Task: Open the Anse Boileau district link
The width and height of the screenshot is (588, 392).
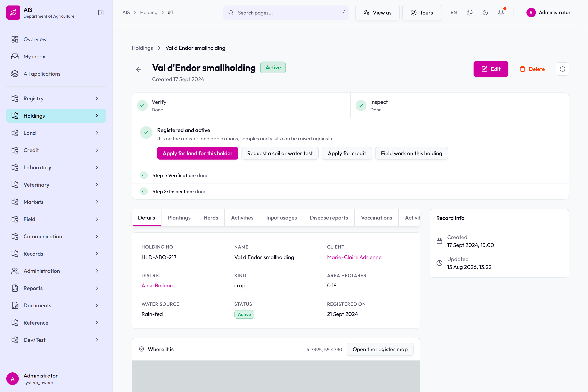Action: pyautogui.click(x=157, y=286)
